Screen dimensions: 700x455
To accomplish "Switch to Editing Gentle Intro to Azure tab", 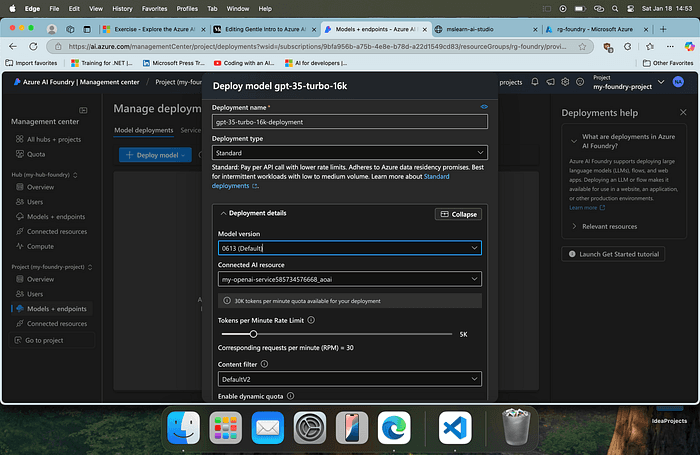I will click(265, 29).
